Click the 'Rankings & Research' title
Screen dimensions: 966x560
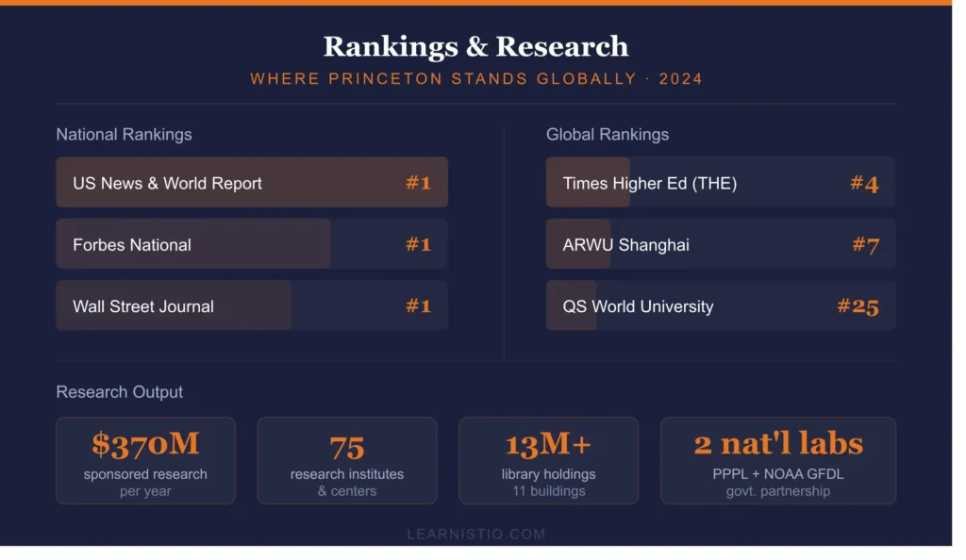coord(475,47)
